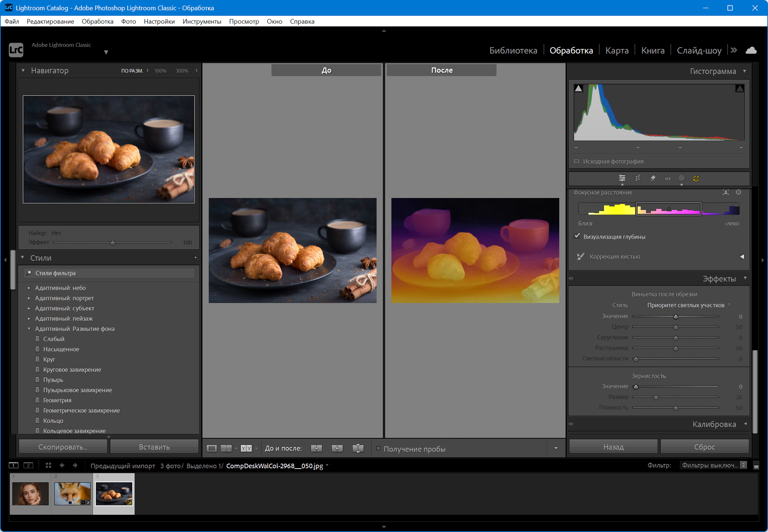Add new style with plus icon

point(196,258)
